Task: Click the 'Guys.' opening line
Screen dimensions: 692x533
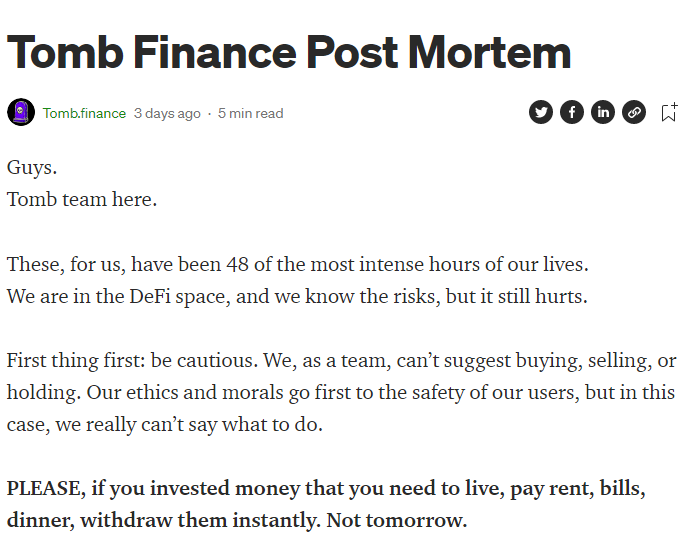Action: pos(32,168)
